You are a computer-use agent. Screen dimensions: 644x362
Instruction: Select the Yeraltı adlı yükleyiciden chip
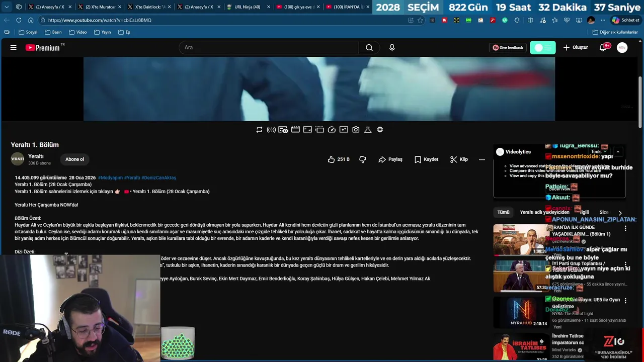click(544, 212)
